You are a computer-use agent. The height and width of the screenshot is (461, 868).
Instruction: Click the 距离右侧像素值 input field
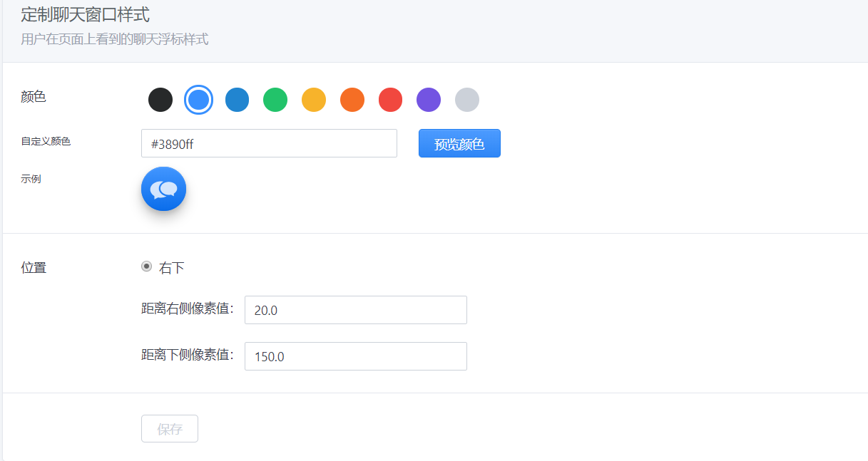pos(356,310)
